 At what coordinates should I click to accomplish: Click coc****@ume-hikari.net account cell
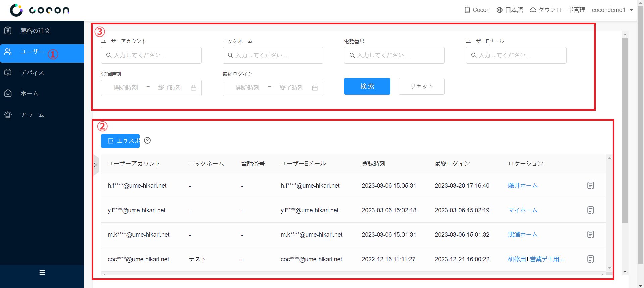(x=138, y=259)
